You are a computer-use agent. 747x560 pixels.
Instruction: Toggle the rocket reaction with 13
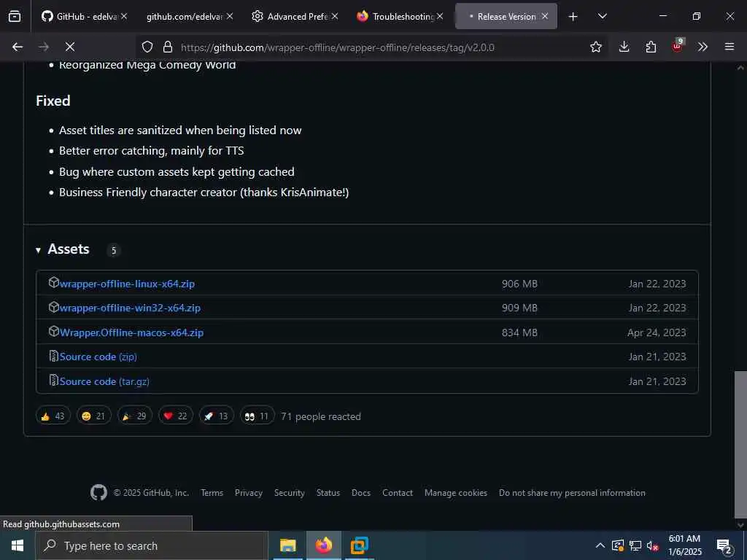[217, 416]
